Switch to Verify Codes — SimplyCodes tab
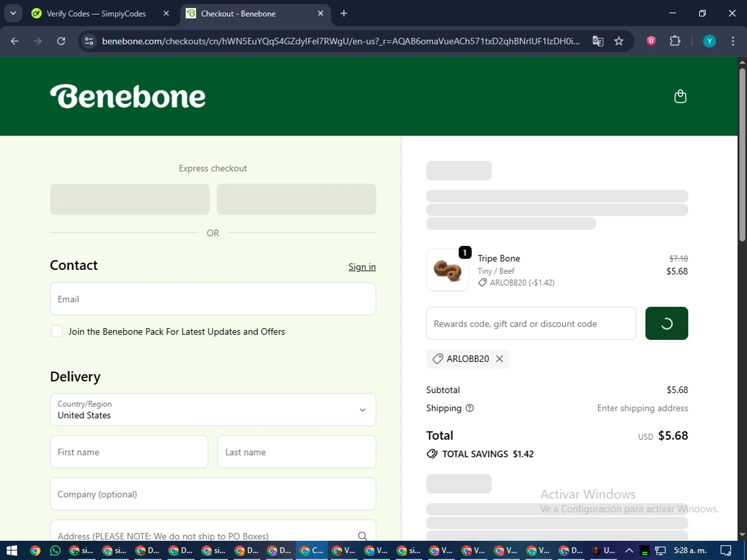 97,13
